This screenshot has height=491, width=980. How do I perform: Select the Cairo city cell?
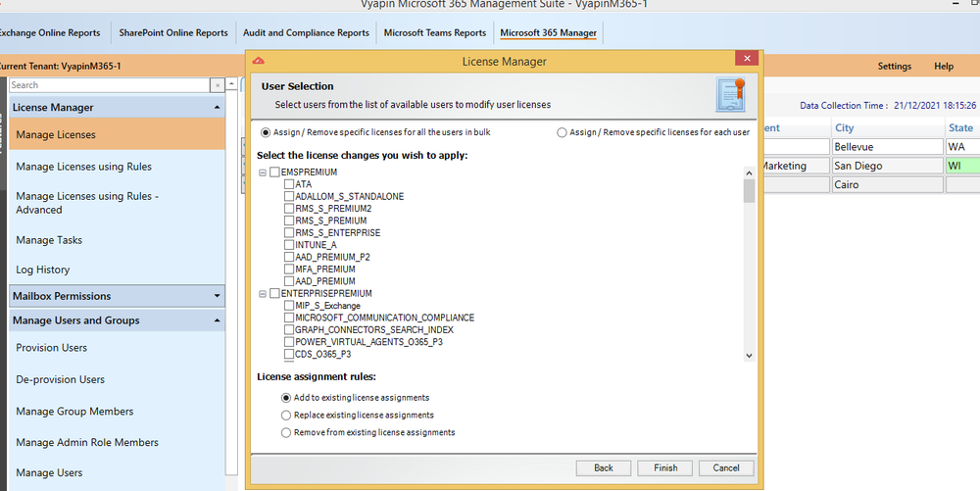888,185
